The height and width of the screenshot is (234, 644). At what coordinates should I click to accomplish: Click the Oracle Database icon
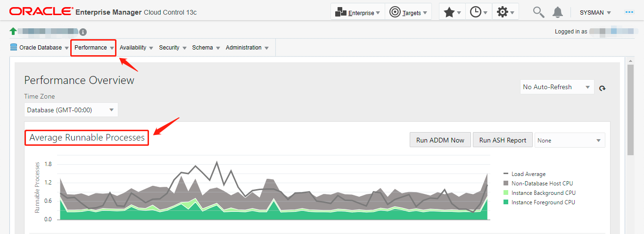tap(13, 47)
